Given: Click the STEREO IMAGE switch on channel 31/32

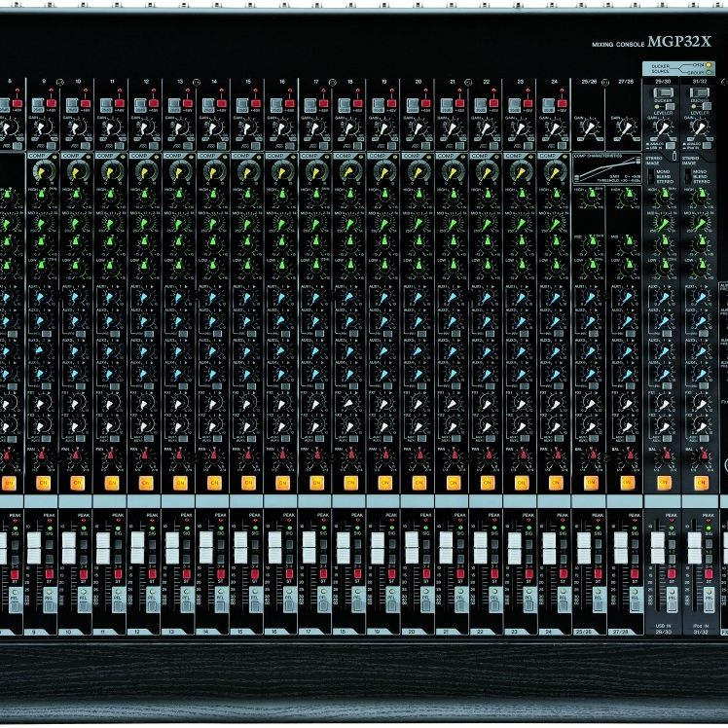Looking at the screenshot, I should click(x=687, y=176).
